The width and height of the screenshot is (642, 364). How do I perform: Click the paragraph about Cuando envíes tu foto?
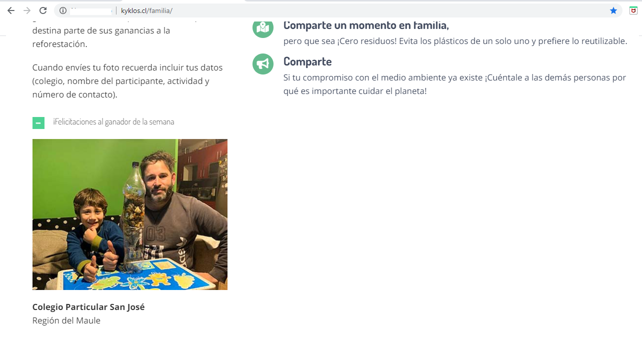pos(127,81)
